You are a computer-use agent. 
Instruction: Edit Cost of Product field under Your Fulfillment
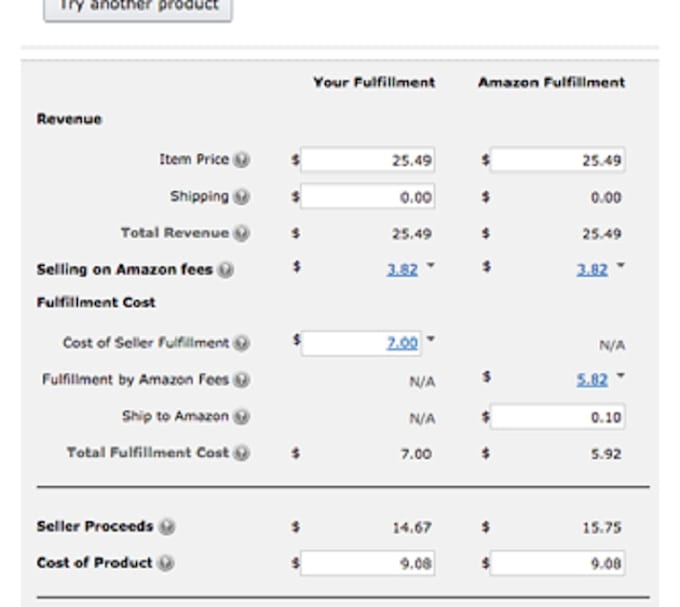(x=367, y=563)
